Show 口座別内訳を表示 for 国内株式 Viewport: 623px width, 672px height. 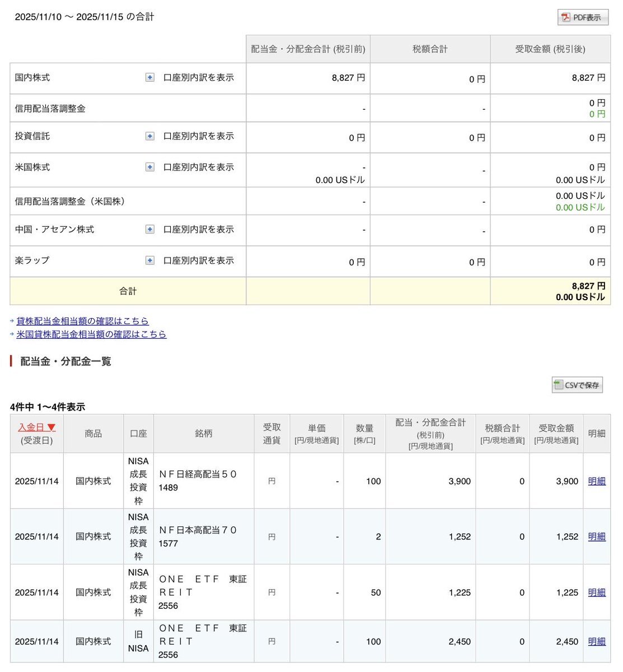pos(198,78)
